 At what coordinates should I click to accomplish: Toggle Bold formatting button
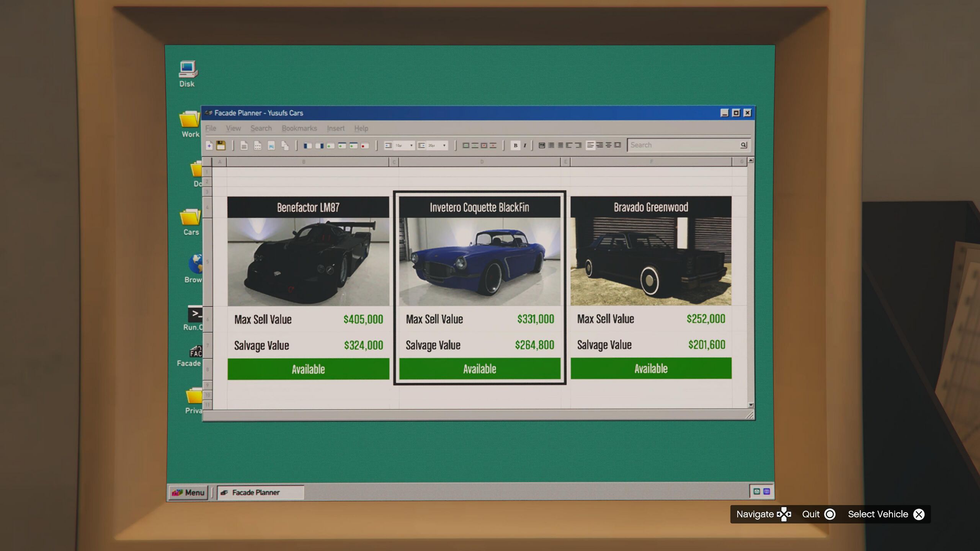click(515, 145)
